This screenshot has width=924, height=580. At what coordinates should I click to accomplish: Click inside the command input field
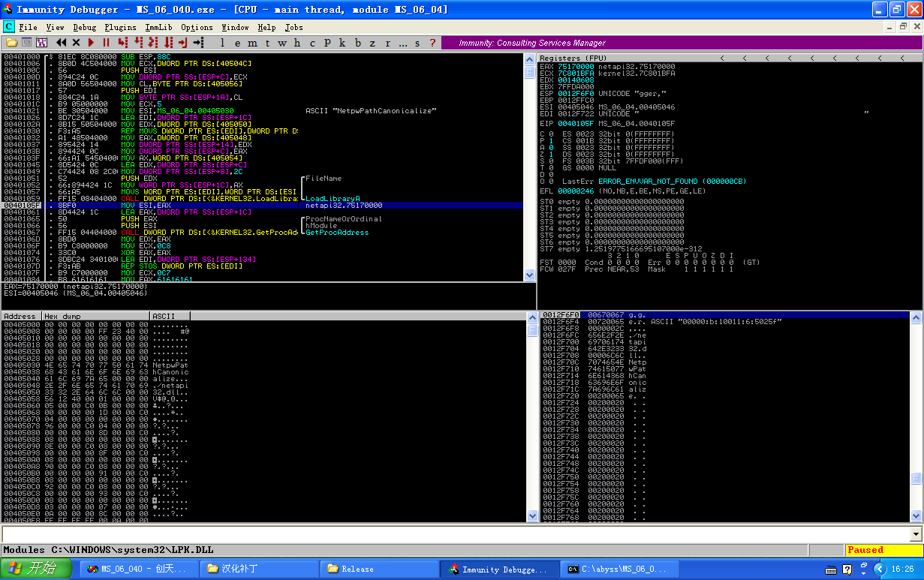pos(450,534)
